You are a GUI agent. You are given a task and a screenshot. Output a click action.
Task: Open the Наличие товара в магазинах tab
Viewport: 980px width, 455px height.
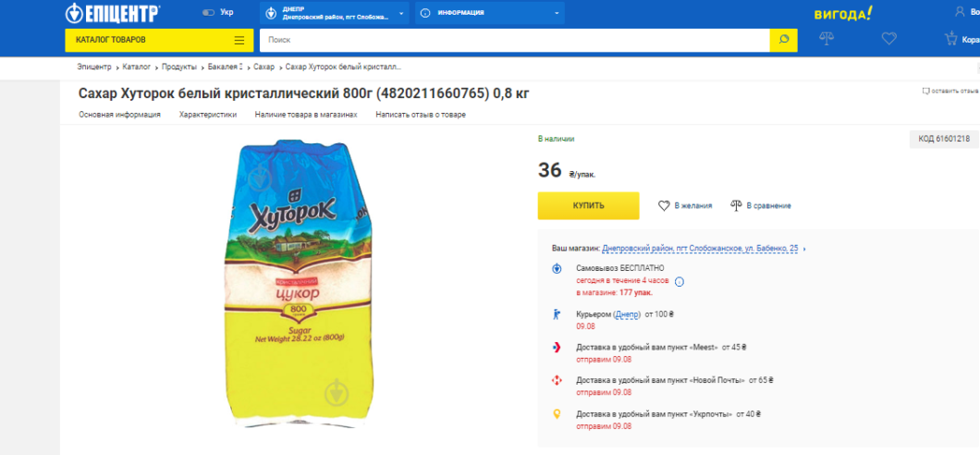click(305, 115)
